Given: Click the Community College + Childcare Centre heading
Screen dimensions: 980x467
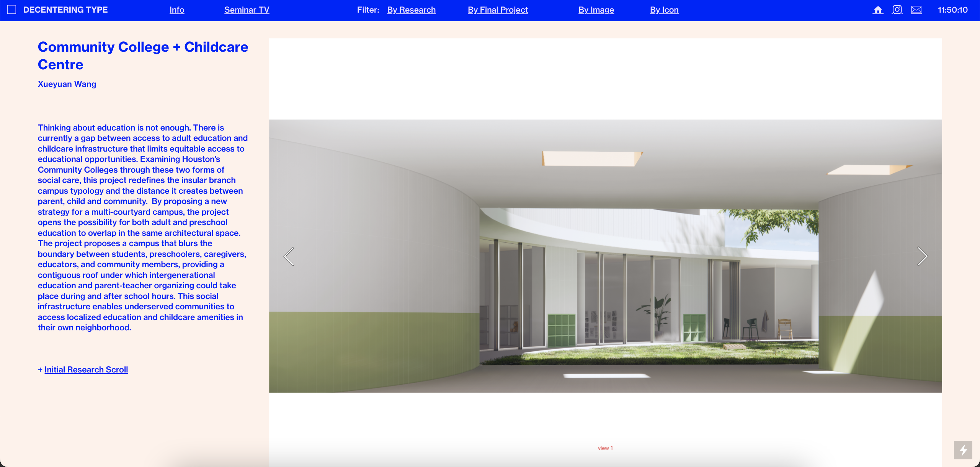Looking at the screenshot, I should (143, 56).
